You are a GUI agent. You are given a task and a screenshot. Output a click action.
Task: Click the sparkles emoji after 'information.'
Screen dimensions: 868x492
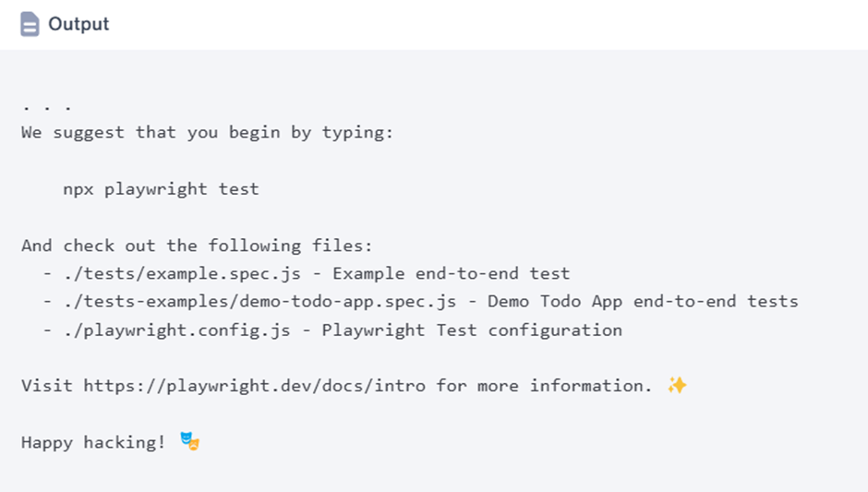tap(677, 385)
